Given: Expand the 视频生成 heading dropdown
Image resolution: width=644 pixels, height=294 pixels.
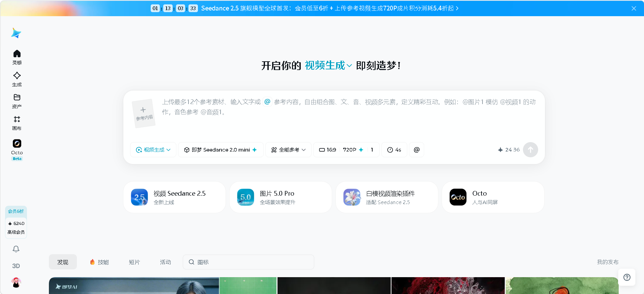Looking at the screenshot, I should click(328, 65).
